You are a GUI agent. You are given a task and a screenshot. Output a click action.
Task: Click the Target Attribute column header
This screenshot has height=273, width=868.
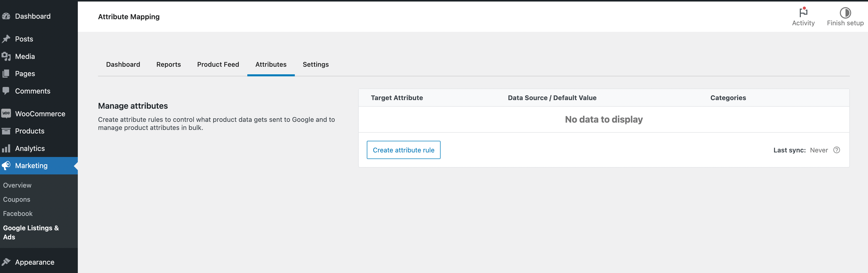tap(397, 98)
